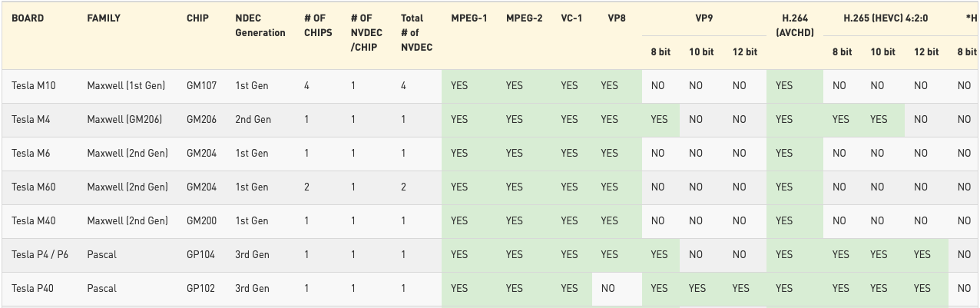Click the NDEC Generation column header

(260, 25)
